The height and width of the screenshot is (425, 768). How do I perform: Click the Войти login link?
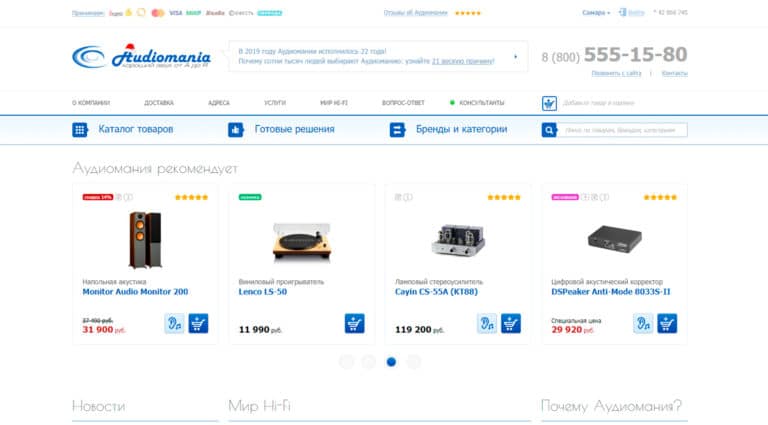coord(636,13)
